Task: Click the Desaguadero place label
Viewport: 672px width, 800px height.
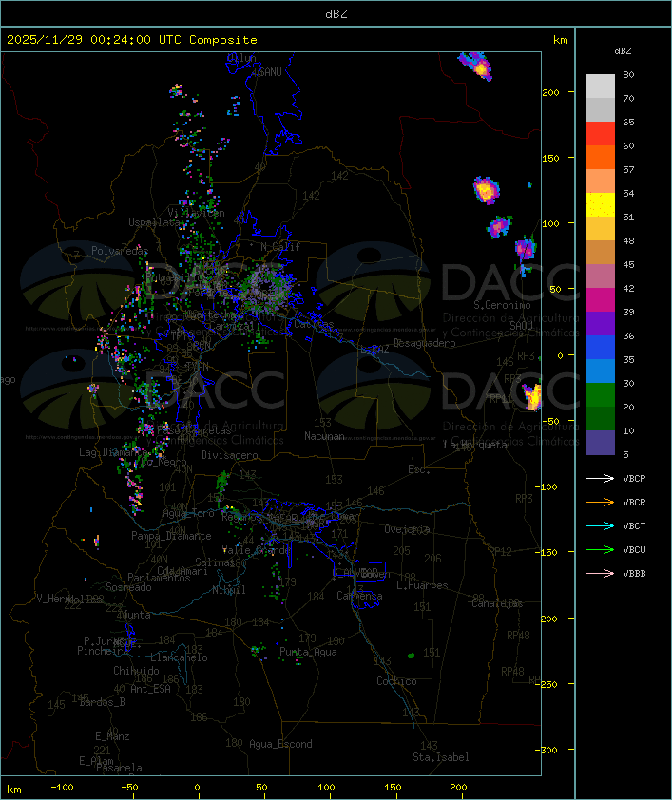Action: tap(424, 343)
